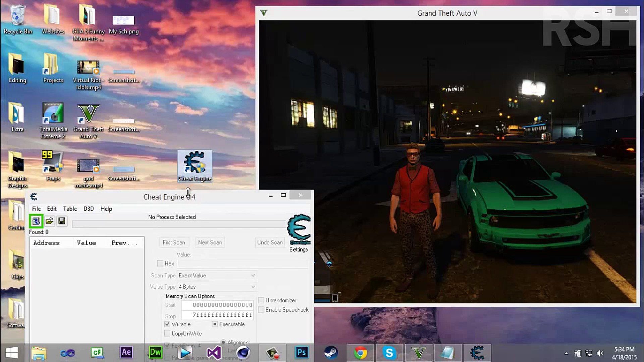Open Skype from taskbar

coord(389,353)
